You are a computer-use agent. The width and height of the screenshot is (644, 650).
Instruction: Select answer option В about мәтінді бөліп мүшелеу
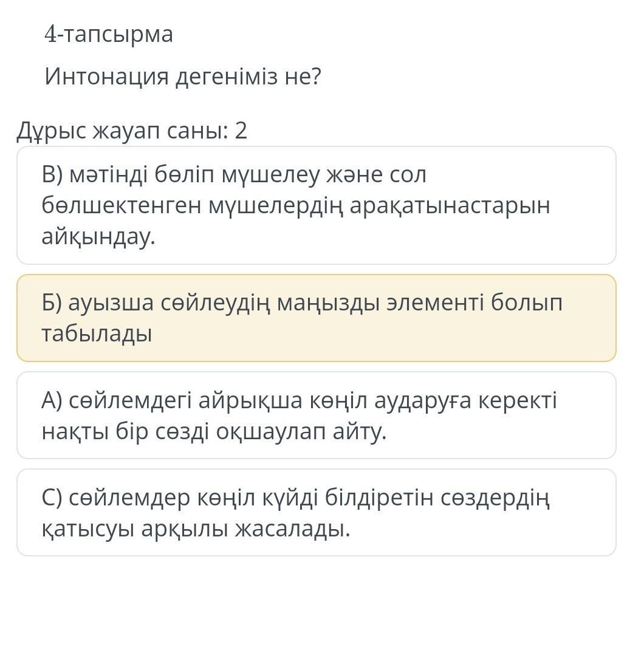click(317, 205)
